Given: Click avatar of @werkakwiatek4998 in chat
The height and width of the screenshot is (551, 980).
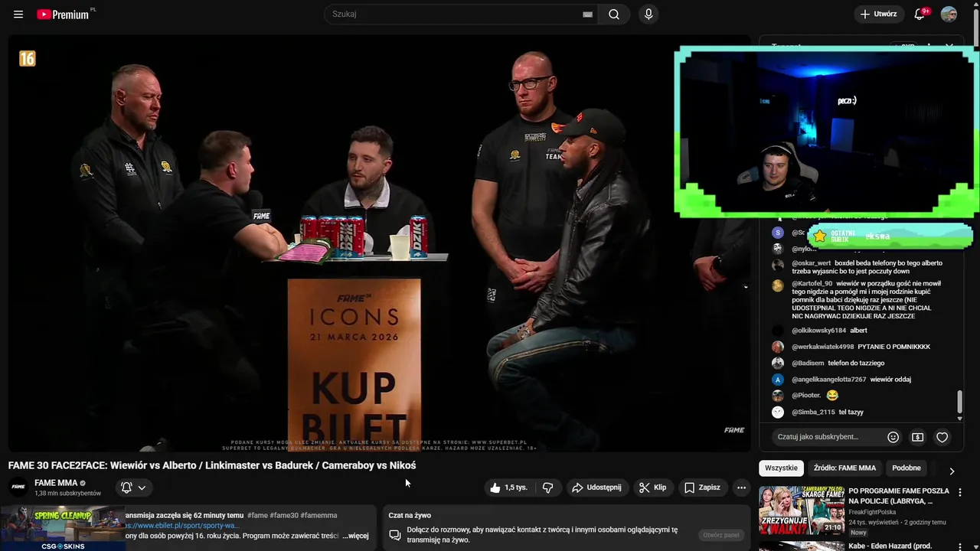Looking at the screenshot, I should 778,347.
